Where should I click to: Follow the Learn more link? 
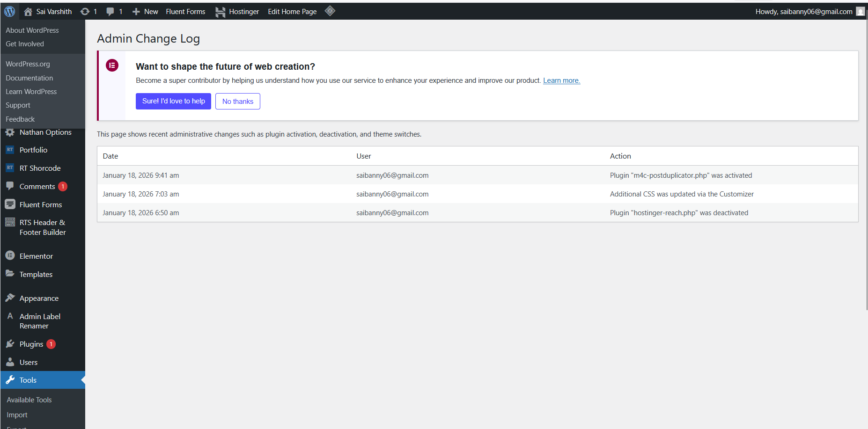point(561,80)
